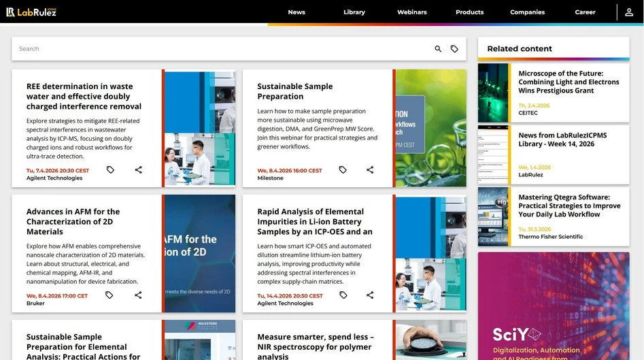Viewport: 644px width, 360px height.
Task: Open Advances in AFM for 2D Materials title
Action: coord(73,221)
